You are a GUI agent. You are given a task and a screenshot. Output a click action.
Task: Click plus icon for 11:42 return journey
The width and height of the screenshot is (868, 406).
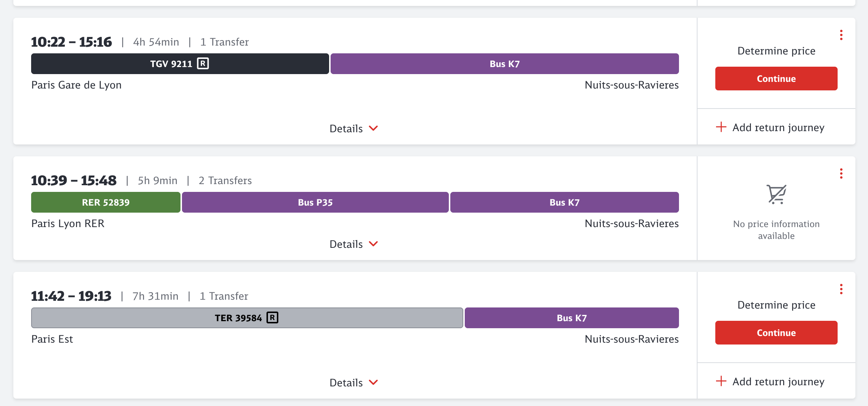pyautogui.click(x=721, y=381)
